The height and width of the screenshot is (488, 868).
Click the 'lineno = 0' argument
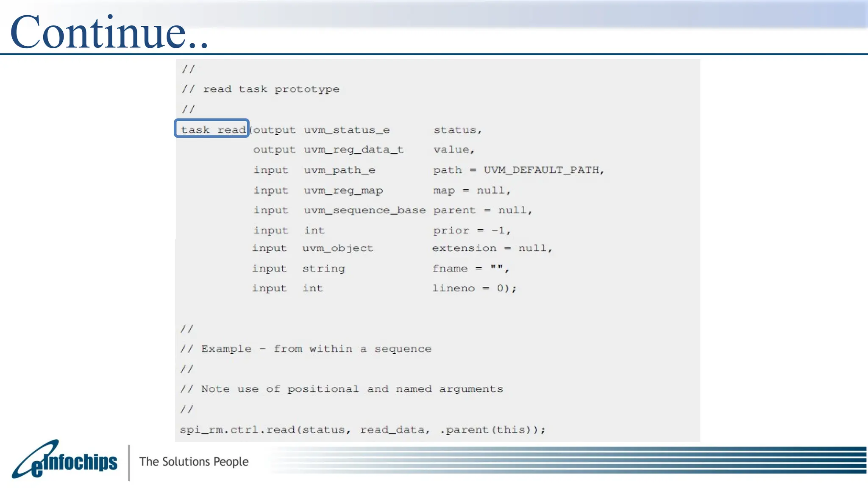[x=474, y=288]
